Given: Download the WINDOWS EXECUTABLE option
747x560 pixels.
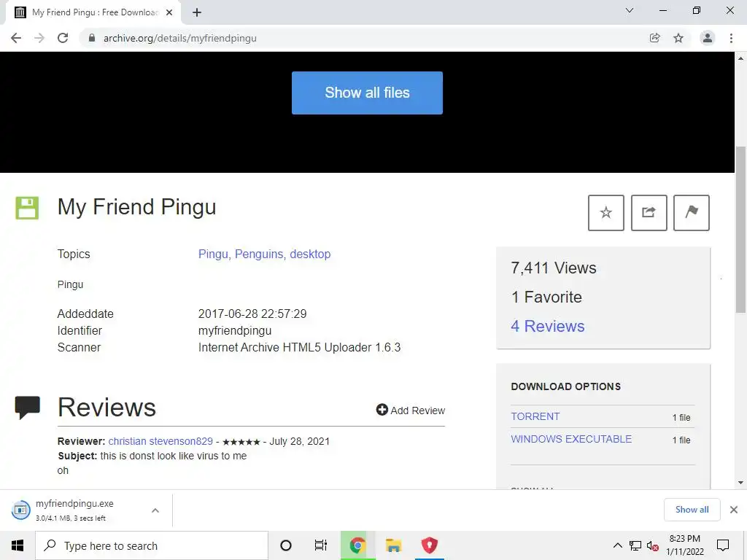Looking at the screenshot, I should (571, 439).
